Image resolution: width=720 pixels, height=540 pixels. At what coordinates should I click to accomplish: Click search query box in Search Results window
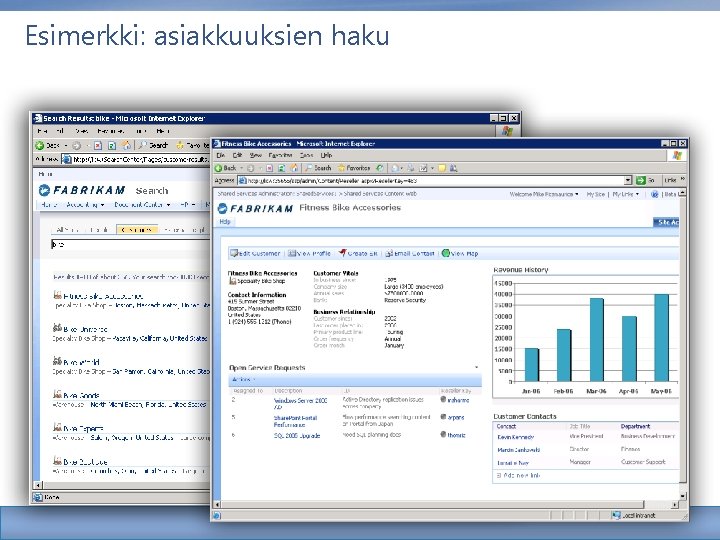coord(130,244)
